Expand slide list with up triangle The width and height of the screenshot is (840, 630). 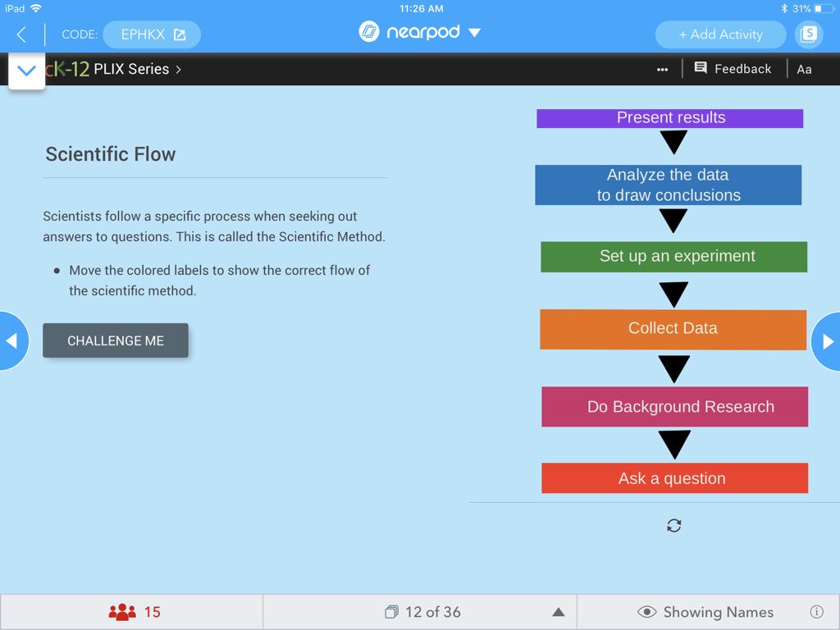(558, 612)
